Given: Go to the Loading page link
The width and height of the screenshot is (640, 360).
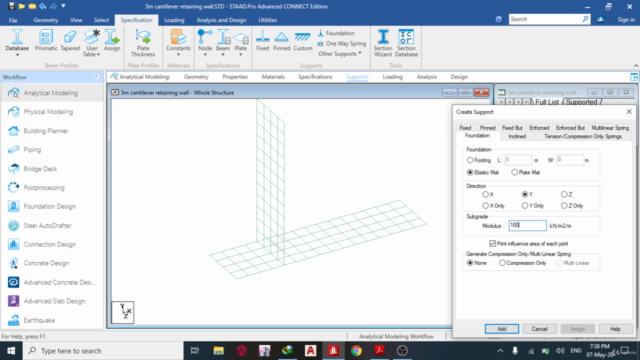Looking at the screenshot, I should [x=392, y=77].
